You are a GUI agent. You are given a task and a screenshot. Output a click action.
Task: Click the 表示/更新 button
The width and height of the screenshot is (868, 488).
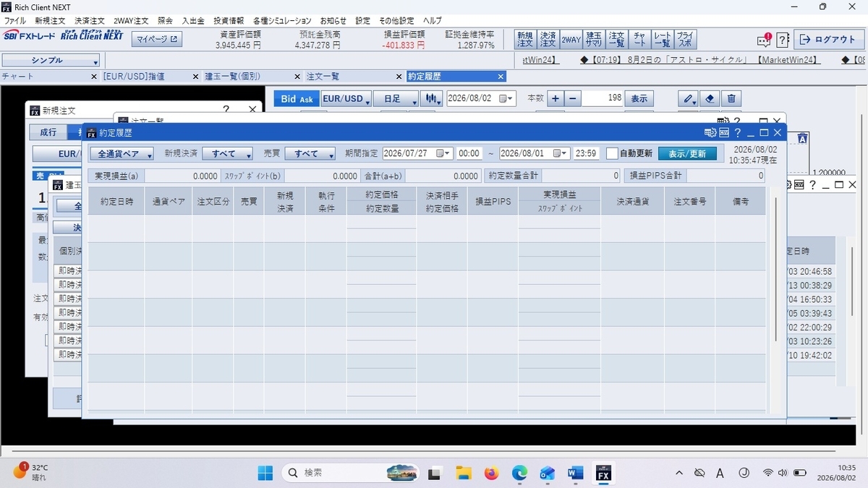tap(687, 153)
